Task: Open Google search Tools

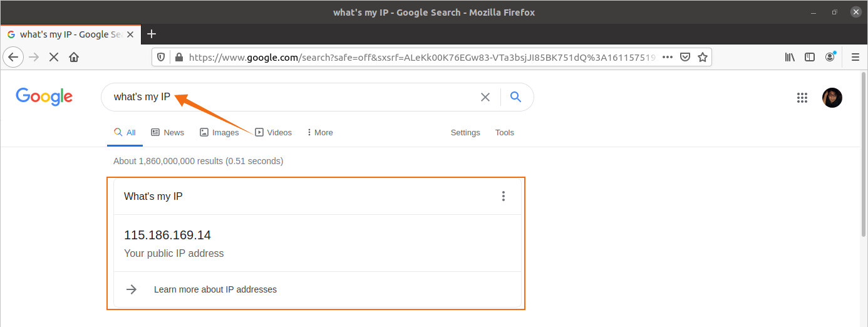Action: (x=504, y=133)
